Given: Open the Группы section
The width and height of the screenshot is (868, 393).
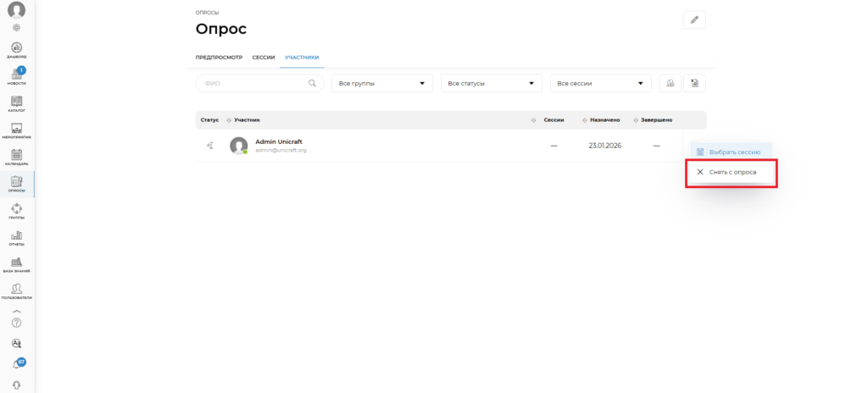Looking at the screenshot, I should (x=17, y=210).
